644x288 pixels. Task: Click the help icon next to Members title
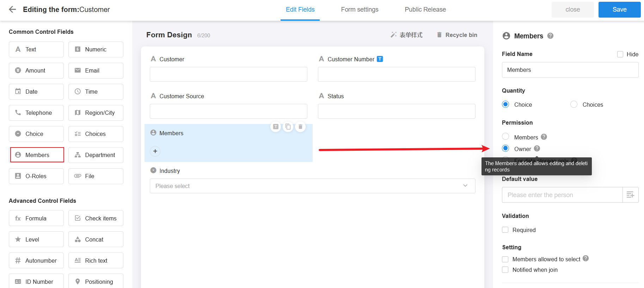click(x=550, y=36)
